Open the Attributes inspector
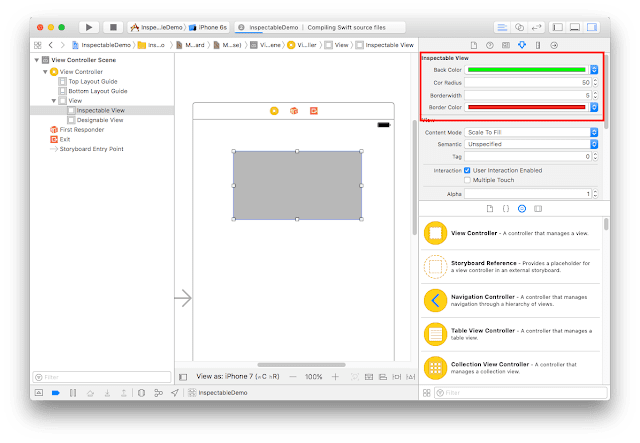The height and width of the screenshot is (443, 640). click(x=522, y=45)
